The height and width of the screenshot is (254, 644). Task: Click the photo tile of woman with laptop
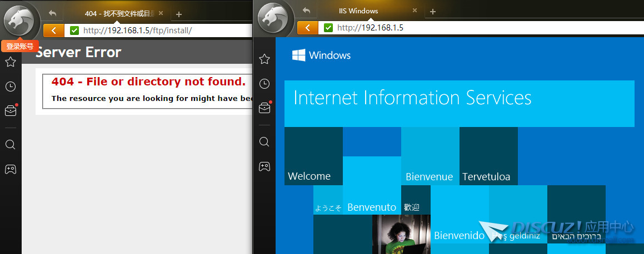[x=401, y=235]
